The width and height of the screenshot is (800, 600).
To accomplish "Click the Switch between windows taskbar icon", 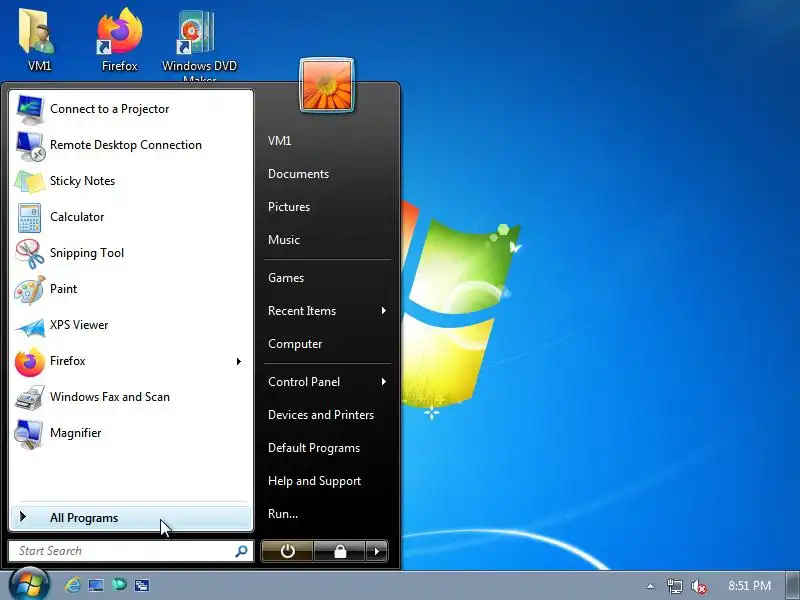I will (x=141, y=585).
